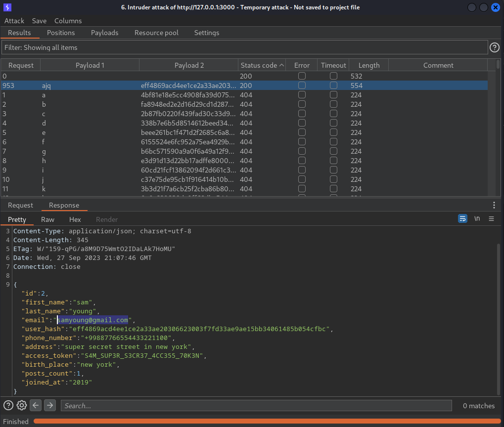Switch to the Payloads tab
504x427 pixels.
click(x=104, y=33)
